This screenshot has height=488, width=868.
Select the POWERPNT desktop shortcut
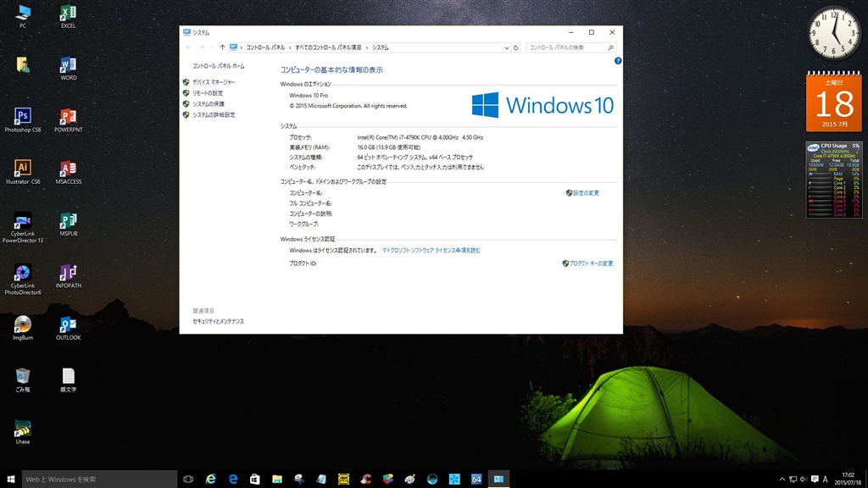click(x=68, y=120)
